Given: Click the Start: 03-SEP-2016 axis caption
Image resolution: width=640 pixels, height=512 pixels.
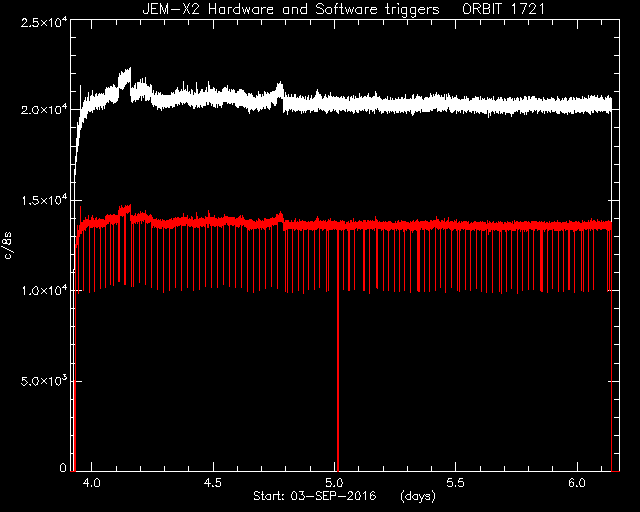Looking at the screenshot, I should [x=314, y=496].
